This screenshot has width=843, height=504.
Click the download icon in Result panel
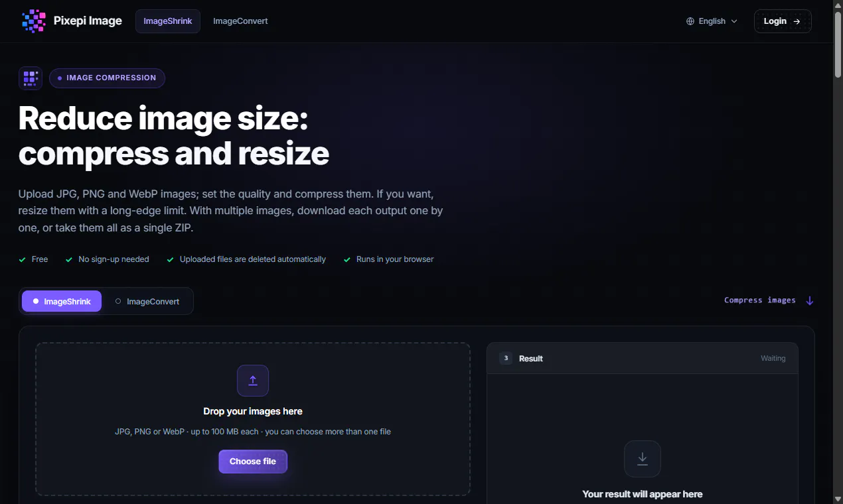pyautogui.click(x=643, y=459)
